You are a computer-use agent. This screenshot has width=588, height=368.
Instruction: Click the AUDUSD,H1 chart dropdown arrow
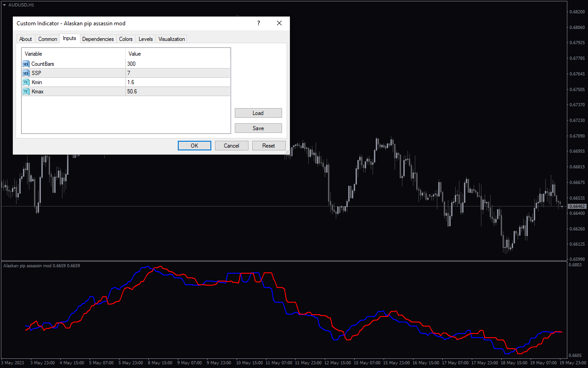(x=4, y=5)
